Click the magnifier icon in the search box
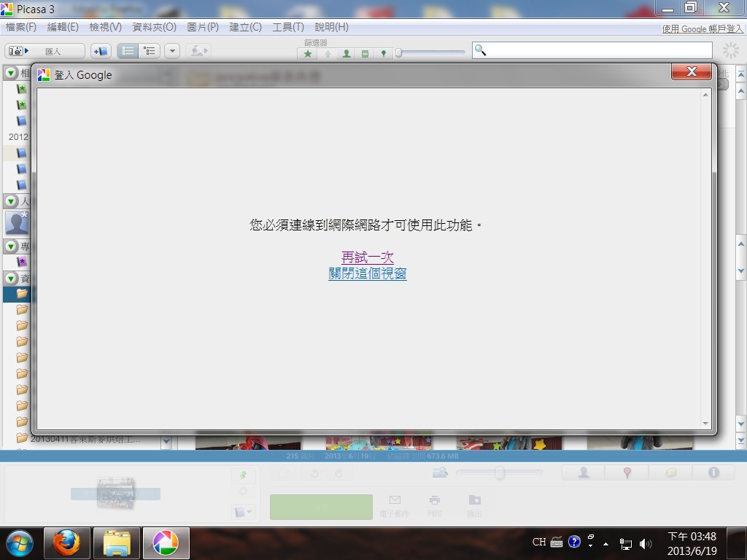747x560 pixels. pos(480,50)
